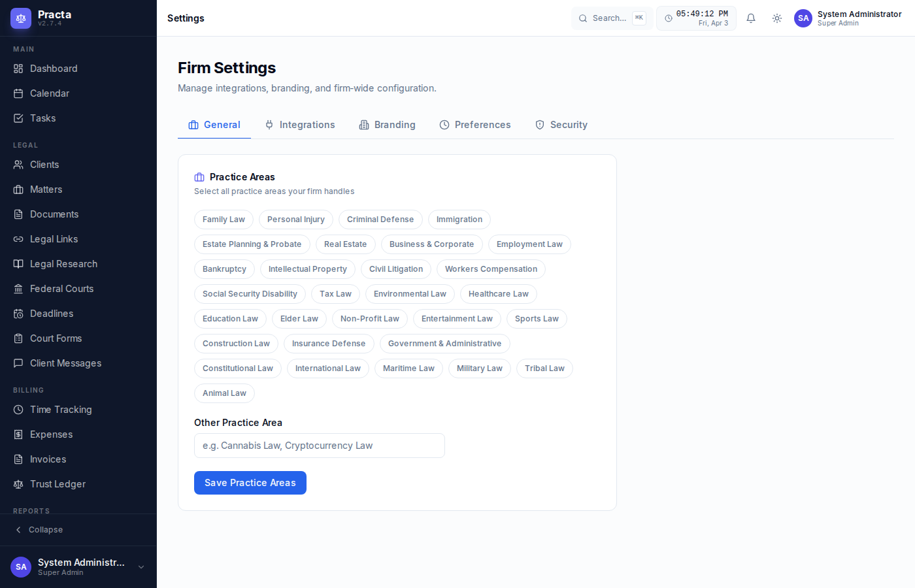Switch to the Branding tab

pyautogui.click(x=387, y=125)
